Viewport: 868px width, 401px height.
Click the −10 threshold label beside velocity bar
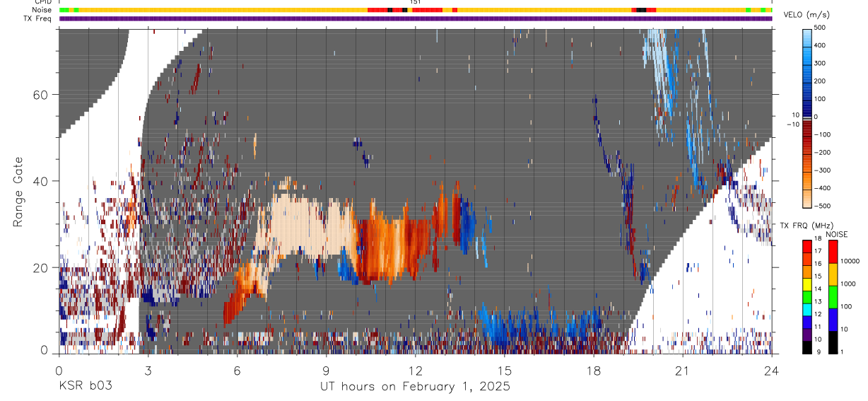pos(792,124)
